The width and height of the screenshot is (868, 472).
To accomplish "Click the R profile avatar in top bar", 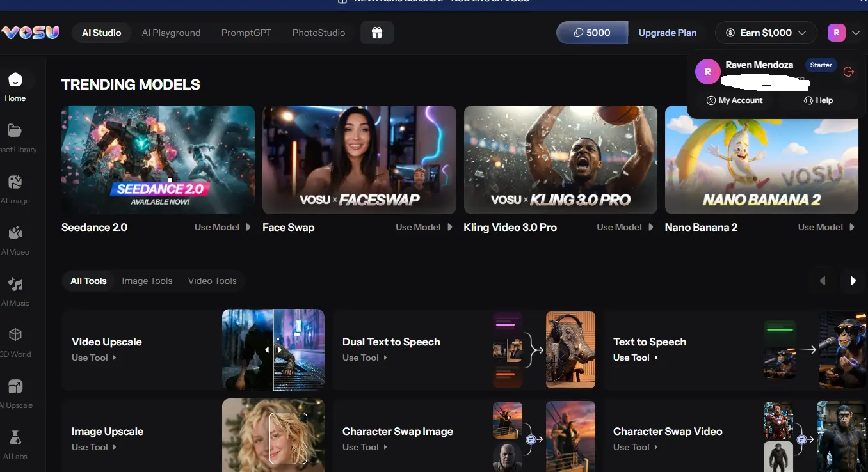I will 837,33.
